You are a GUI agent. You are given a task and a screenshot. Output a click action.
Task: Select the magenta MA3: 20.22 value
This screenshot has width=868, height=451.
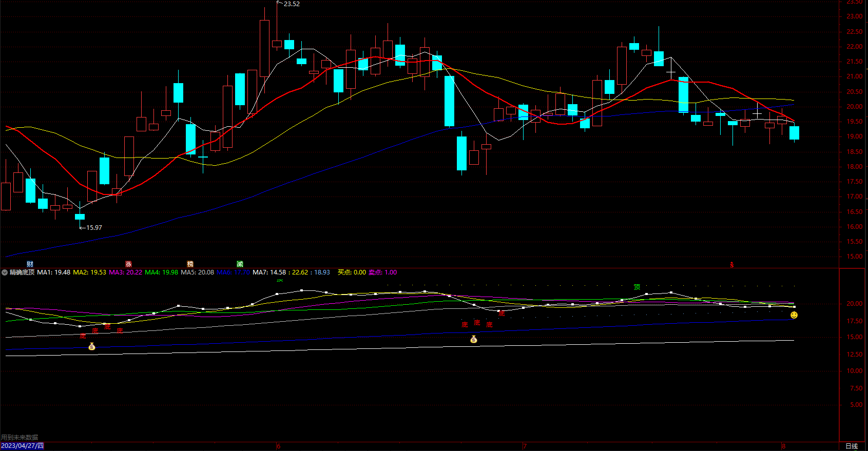126,272
